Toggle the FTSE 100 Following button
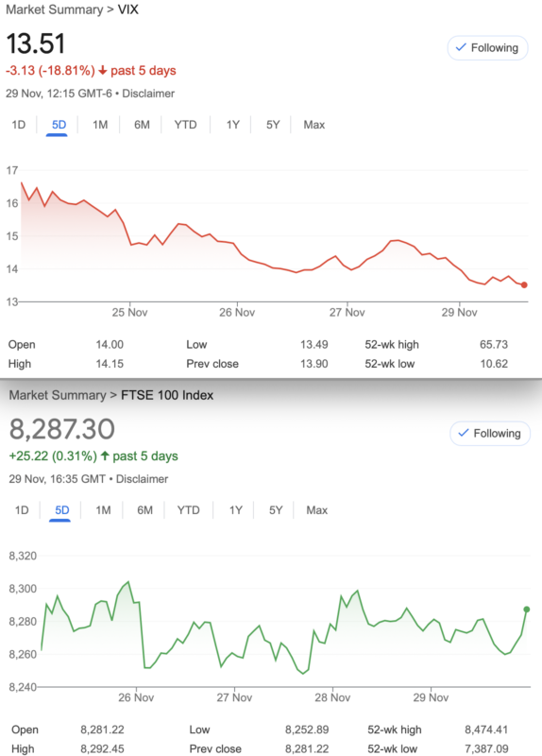 click(490, 434)
